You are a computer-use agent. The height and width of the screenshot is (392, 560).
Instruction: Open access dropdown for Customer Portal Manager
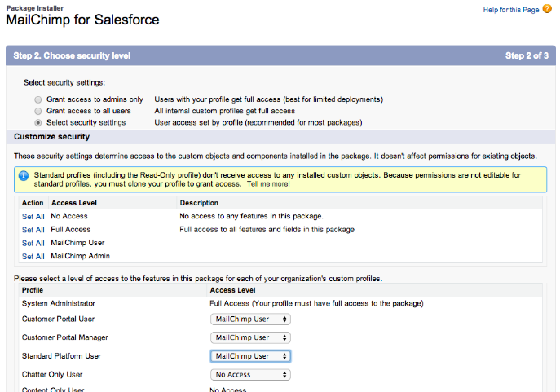250,337
